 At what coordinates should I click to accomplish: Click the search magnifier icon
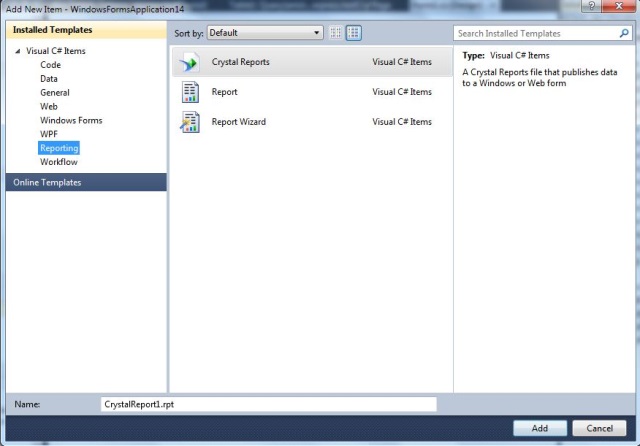pos(624,33)
